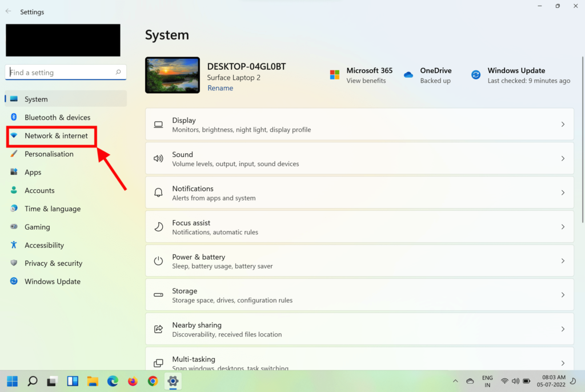This screenshot has height=392, width=585.
Task: Open Sound settings using its chevron arrow
Action: [563, 158]
